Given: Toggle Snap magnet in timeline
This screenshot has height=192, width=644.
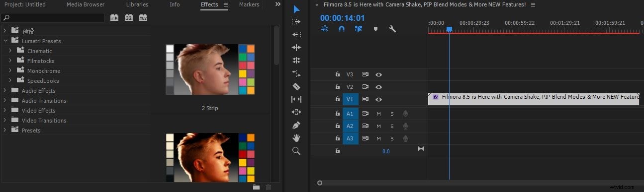Looking at the screenshot, I should tap(342, 29).
